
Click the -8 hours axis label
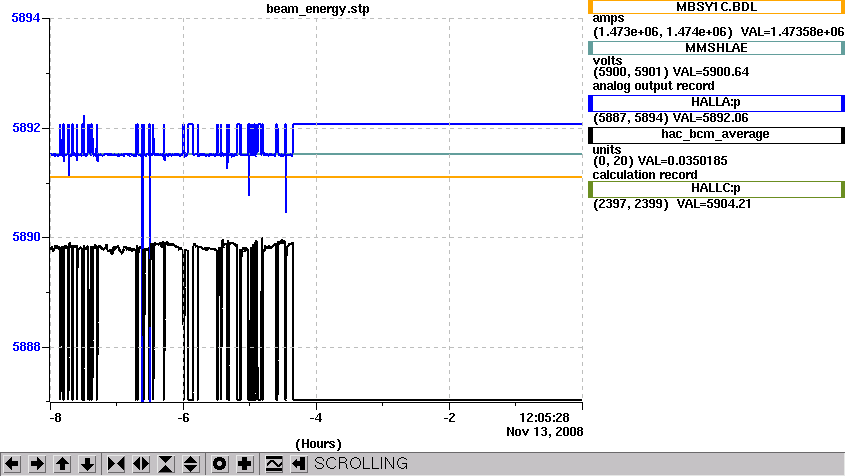point(55,418)
